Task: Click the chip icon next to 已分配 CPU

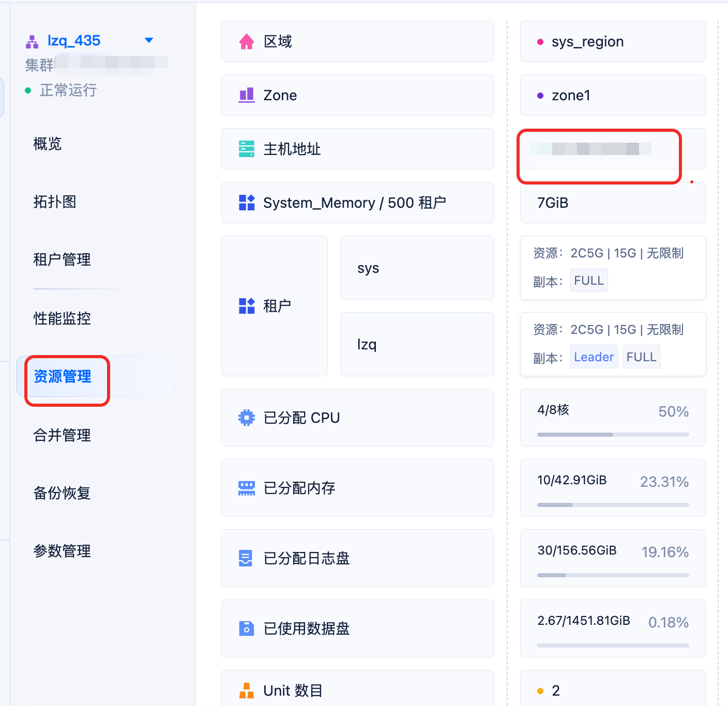Action: pos(247,418)
